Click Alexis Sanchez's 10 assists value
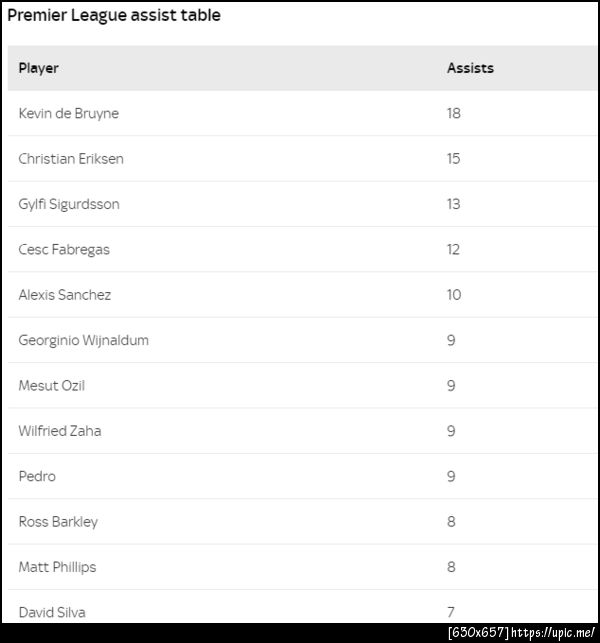 [454, 295]
